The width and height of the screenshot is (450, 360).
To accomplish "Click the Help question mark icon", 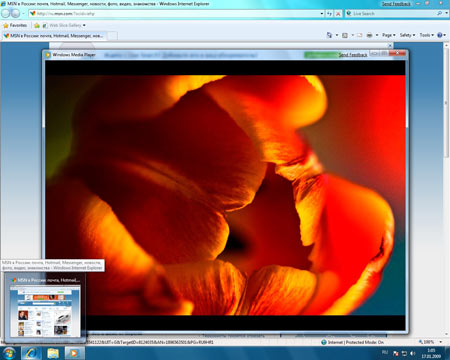I will click(440, 35).
